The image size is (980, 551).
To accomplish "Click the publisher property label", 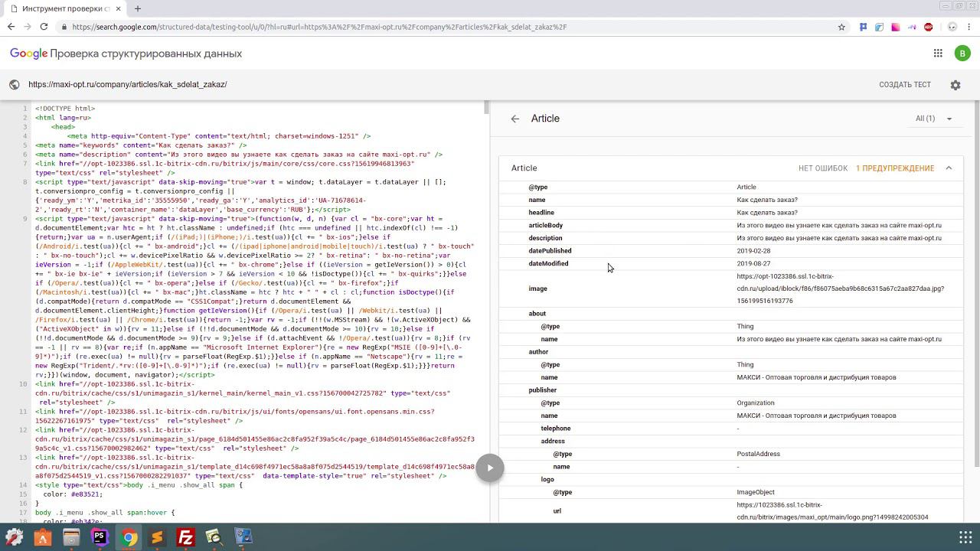I will pos(542,390).
